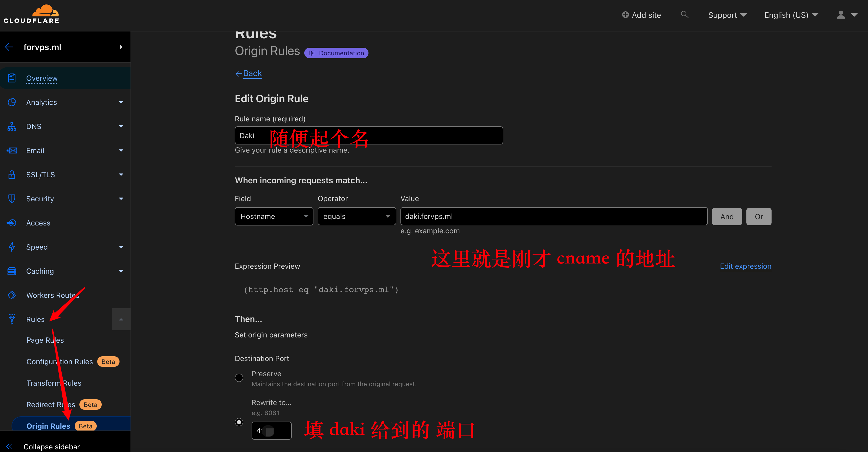Expand the DNS section arrow
This screenshot has height=452, width=868.
pyautogui.click(x=121, y=126)
